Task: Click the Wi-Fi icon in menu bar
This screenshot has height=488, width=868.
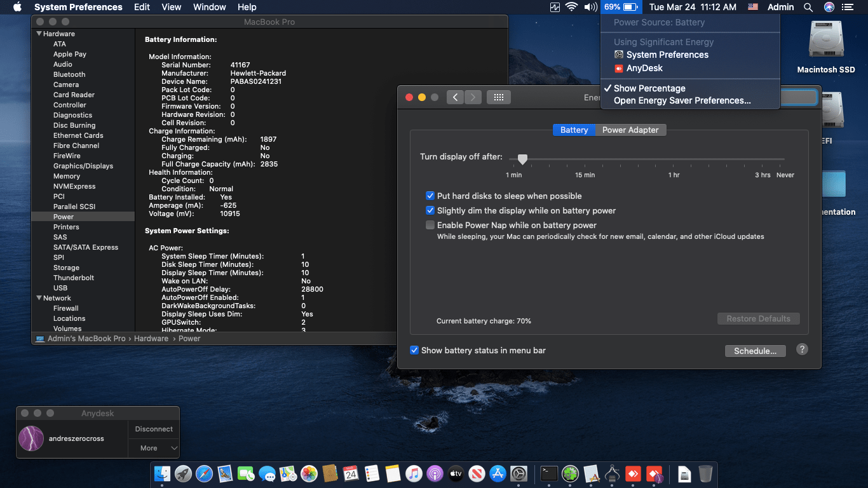Action: tap(571, 7)
